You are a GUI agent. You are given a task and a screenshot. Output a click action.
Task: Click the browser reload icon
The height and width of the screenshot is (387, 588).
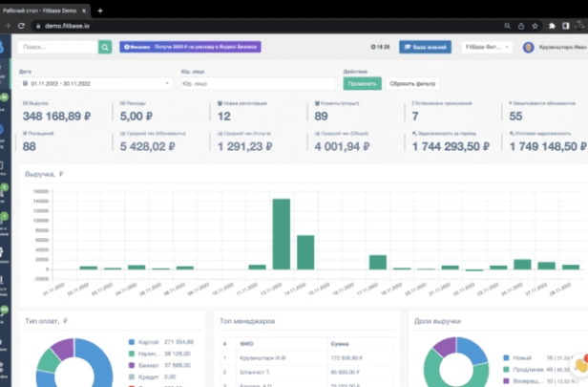tap(34, 27)
